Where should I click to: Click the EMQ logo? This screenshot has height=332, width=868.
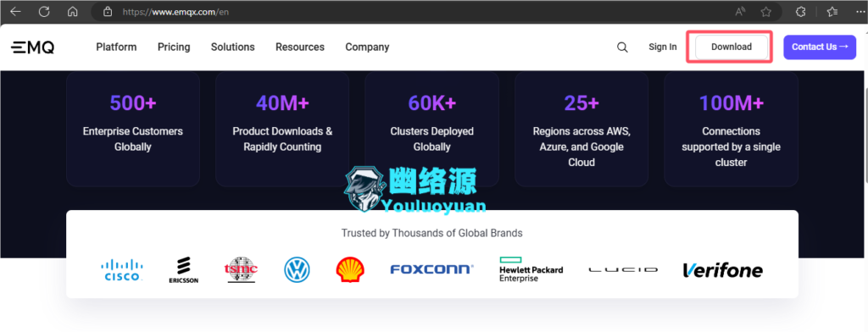click(x=33, y=47)
